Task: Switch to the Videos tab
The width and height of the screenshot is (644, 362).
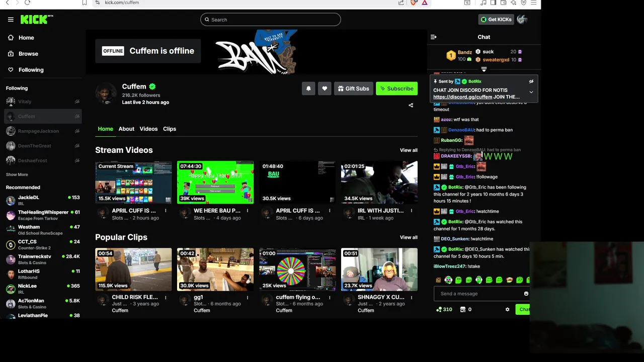Action: [148, 129]
